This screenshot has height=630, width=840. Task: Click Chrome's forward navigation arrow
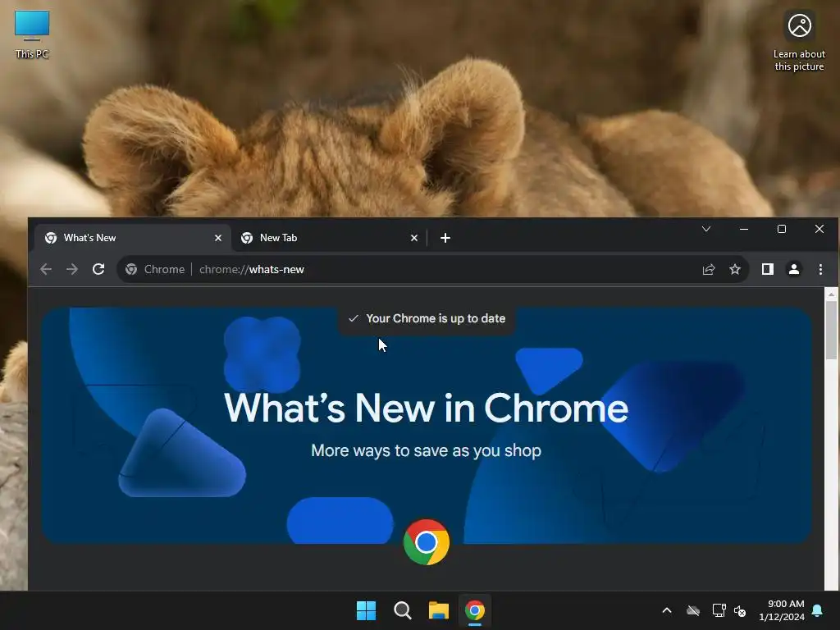(x=72, y=269)
